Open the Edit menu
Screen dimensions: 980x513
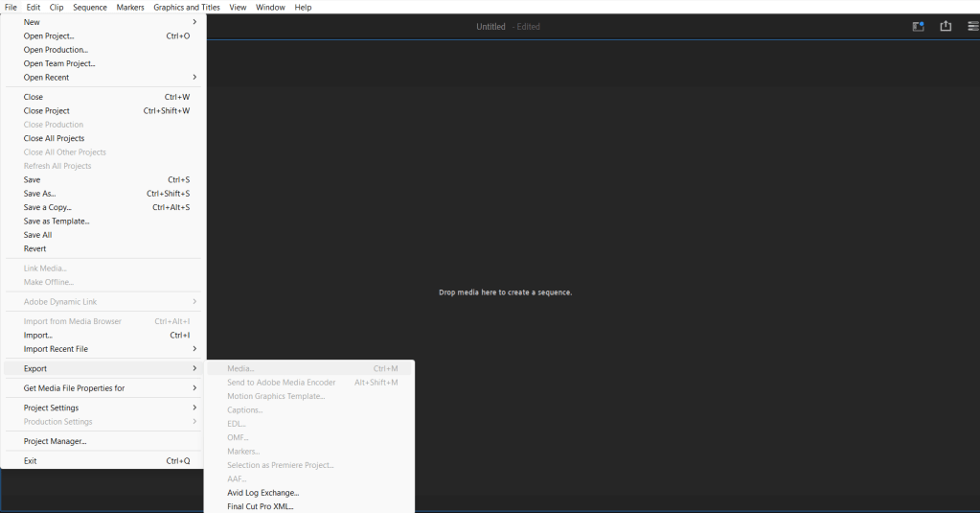34,7
